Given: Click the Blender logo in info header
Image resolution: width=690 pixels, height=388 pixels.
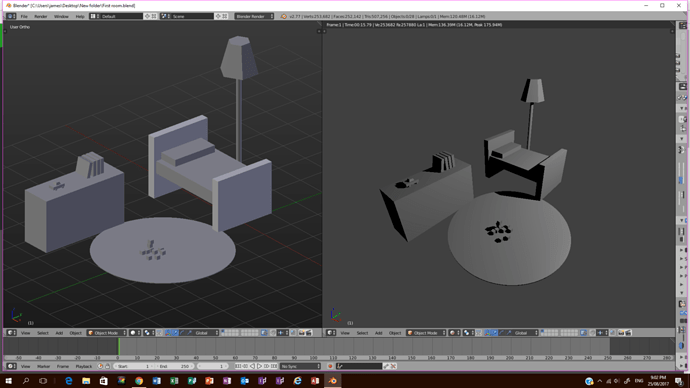Looking at the screenshot, I should tap(284, 16).
